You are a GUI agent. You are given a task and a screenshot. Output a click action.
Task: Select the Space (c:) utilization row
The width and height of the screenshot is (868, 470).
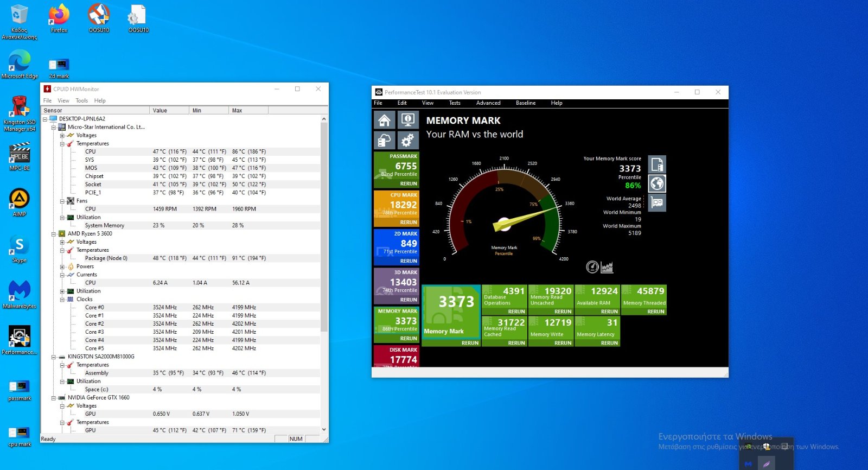click(181, 390)
